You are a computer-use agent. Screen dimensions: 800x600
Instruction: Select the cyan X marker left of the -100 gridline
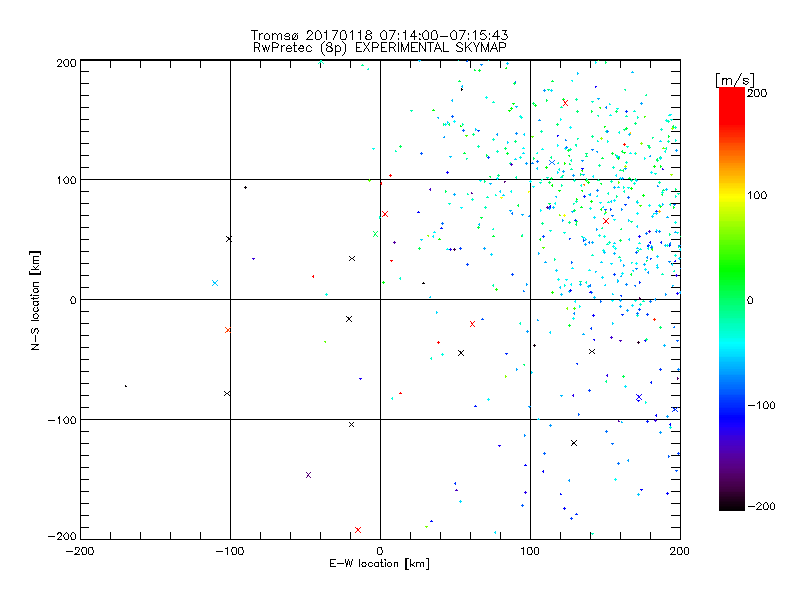coord(215,283)
